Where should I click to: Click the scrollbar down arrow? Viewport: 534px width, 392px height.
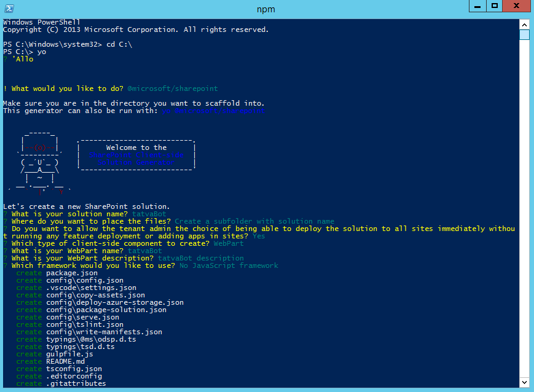pyautogui.click(x=524, y=382)
